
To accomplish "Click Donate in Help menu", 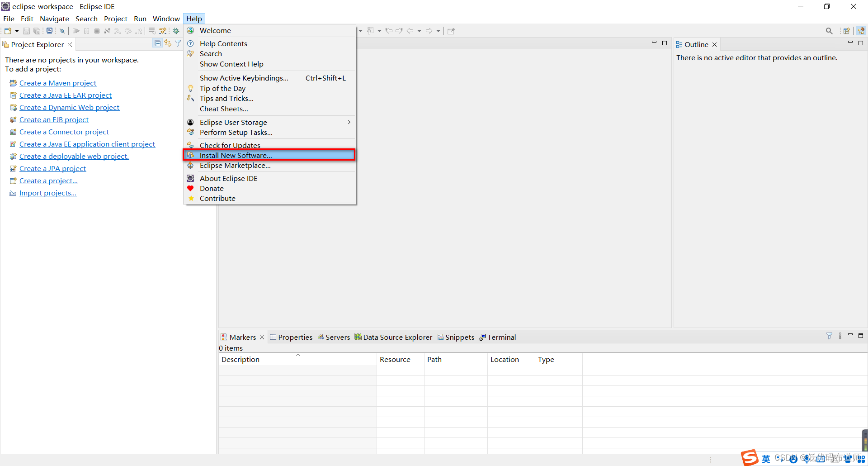I will (x=270, y=188).
